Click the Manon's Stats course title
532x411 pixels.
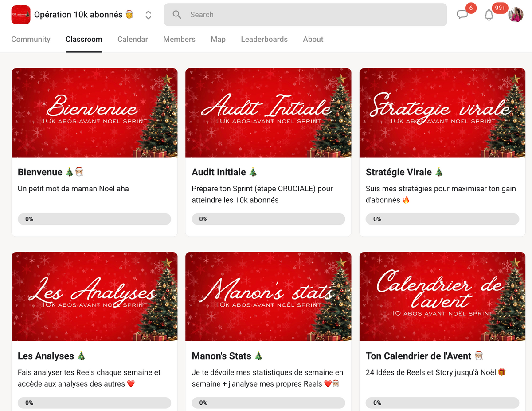point(227,356)
